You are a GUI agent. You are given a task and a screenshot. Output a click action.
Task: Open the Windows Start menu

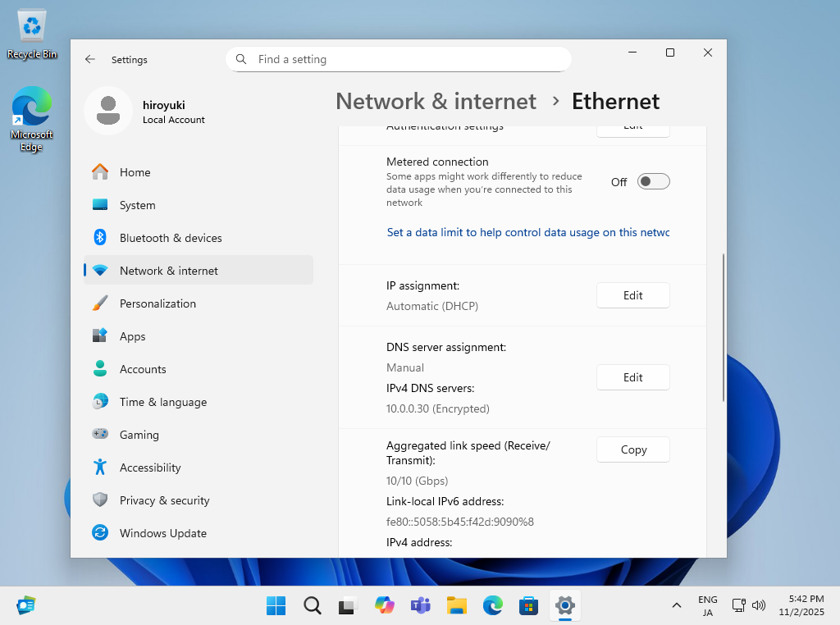(x=276, y=606)
